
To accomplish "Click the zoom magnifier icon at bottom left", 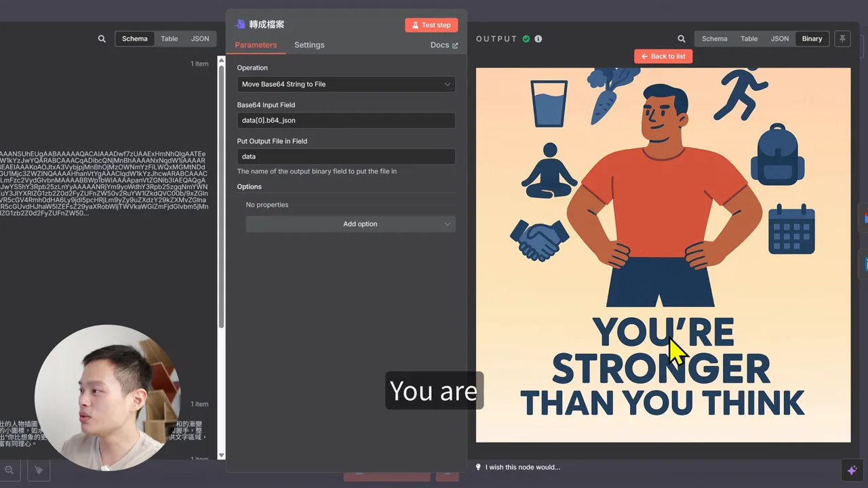I will point(9,470).
